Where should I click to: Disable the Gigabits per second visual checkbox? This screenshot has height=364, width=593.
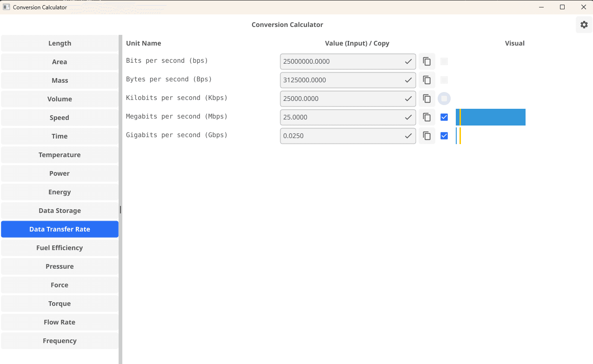444,135
